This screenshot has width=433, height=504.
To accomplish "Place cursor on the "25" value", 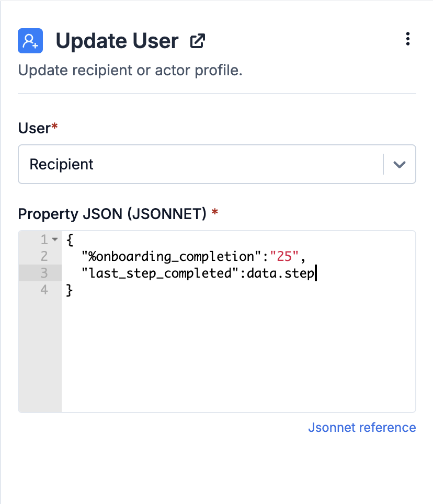I will (x=284, y=257).
